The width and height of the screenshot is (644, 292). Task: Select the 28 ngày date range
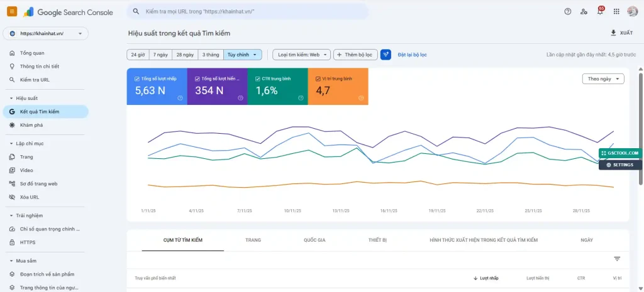click(x=185, y=55)
